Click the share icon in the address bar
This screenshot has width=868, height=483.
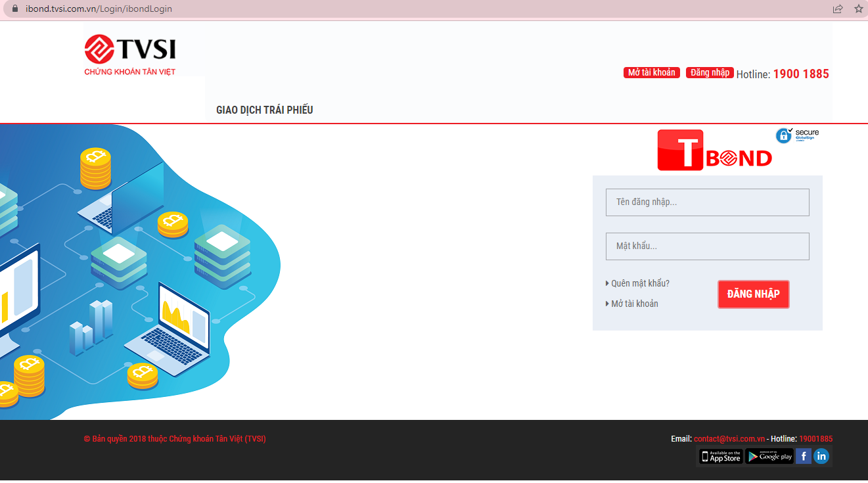coord(838,9)
